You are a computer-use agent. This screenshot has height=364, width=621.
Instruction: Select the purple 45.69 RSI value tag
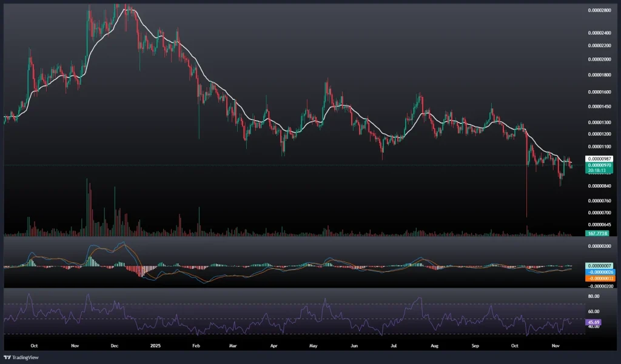coord(594,322)
